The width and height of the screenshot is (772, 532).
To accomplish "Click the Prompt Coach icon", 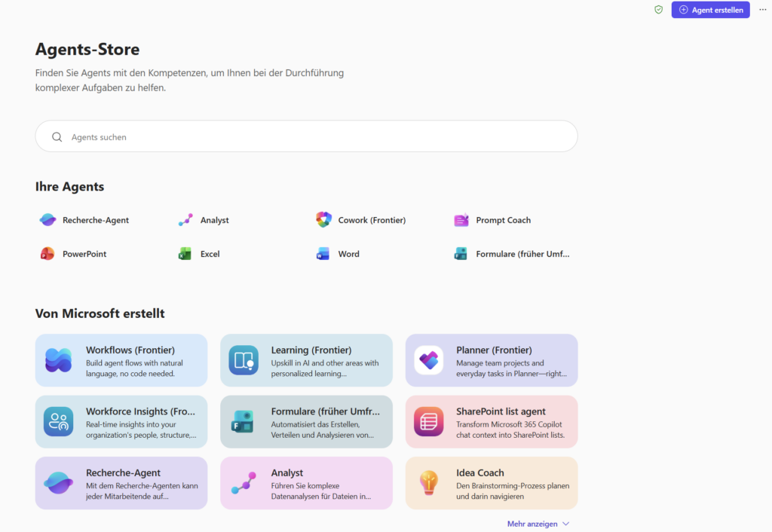I will [x=461, y=220].
